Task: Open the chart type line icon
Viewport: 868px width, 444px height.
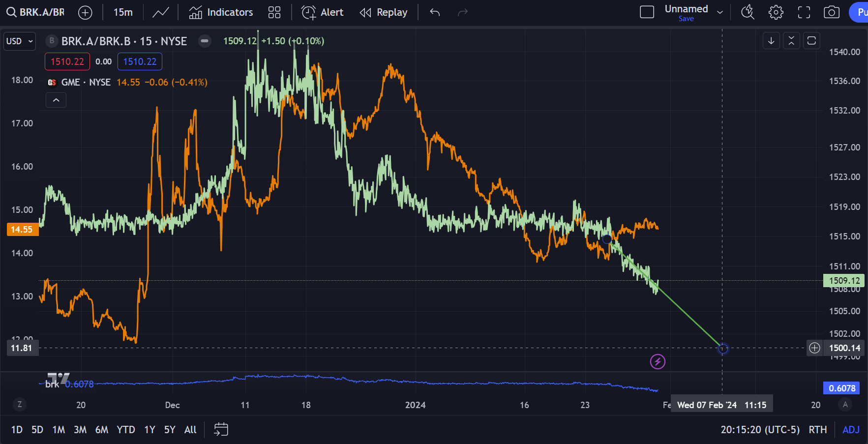Action: click(x=160, y=12)
